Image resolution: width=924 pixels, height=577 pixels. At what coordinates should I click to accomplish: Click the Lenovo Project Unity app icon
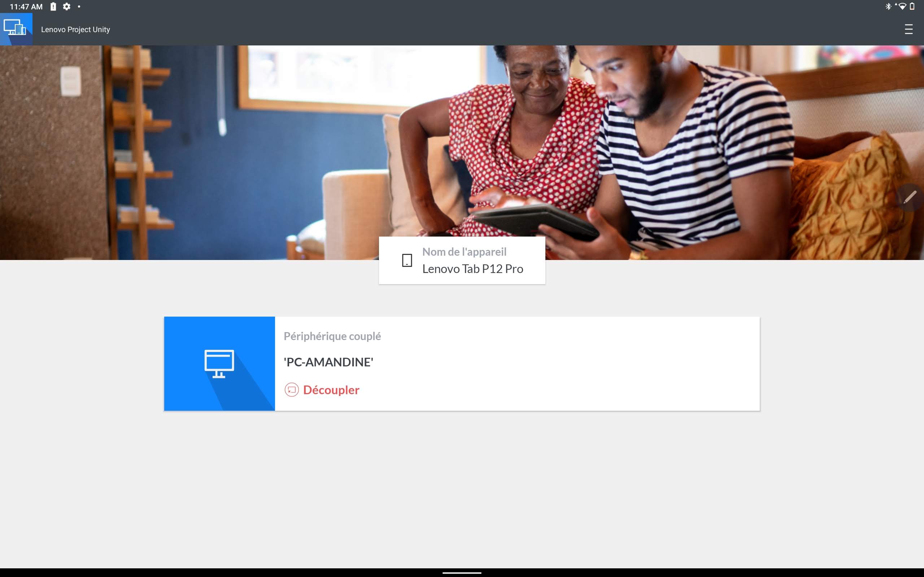[16, 29]
